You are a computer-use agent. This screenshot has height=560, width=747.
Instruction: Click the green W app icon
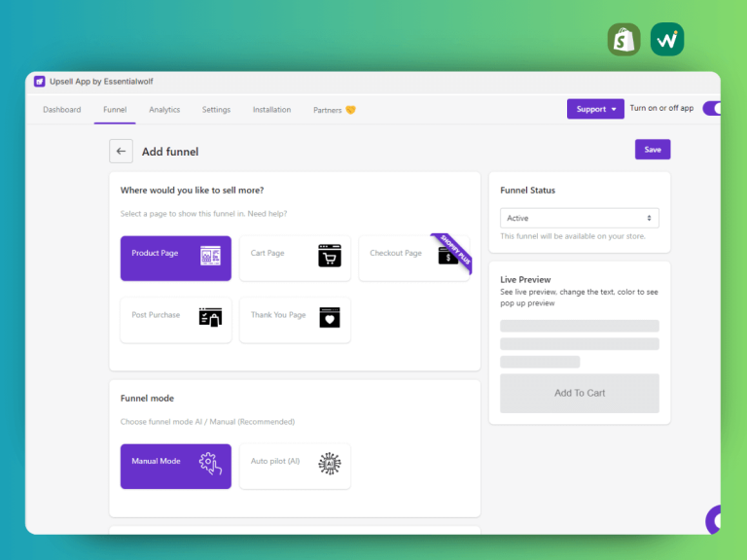coord(667,40)
